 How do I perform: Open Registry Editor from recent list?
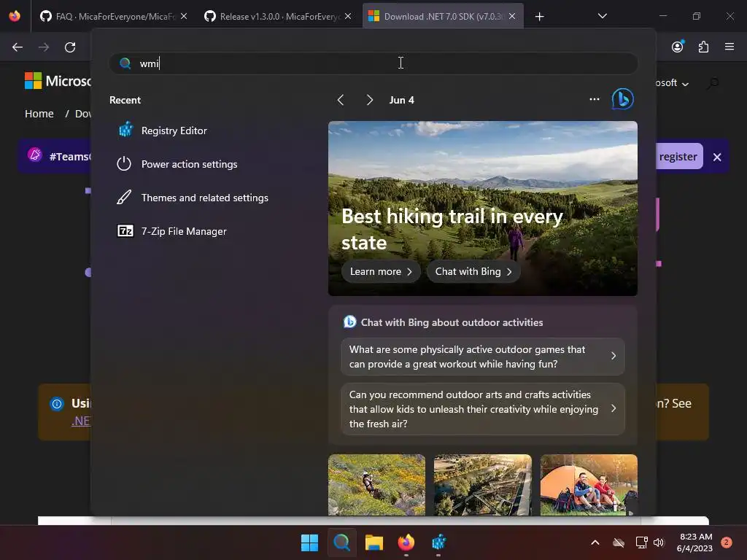pos(162,131)
